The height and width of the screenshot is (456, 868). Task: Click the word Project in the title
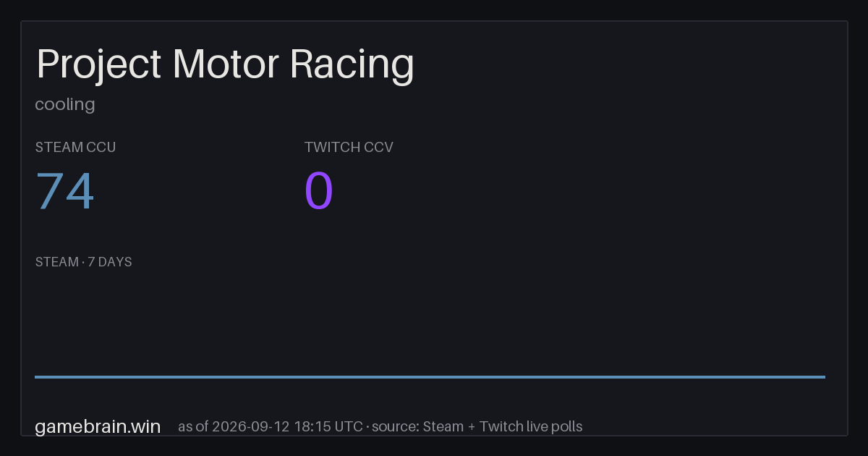click(98, 65)
